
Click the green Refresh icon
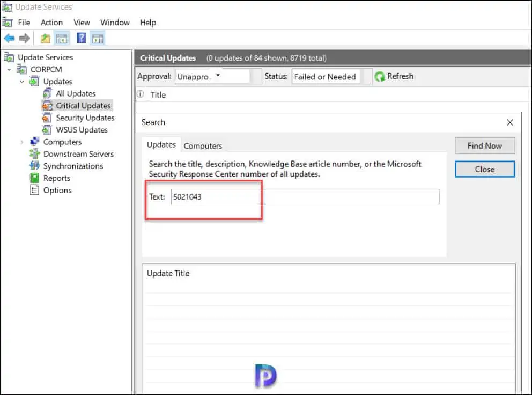point(379,76)
